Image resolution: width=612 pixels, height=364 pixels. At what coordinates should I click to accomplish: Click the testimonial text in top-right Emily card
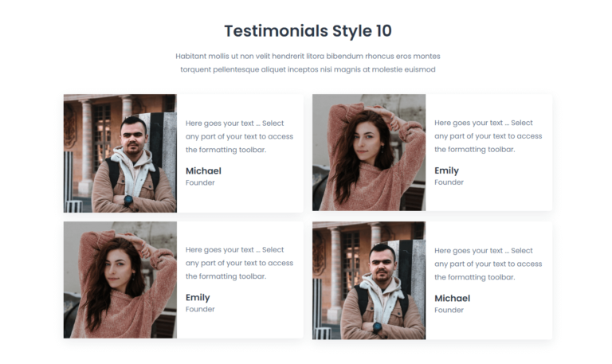coord(488,136)
